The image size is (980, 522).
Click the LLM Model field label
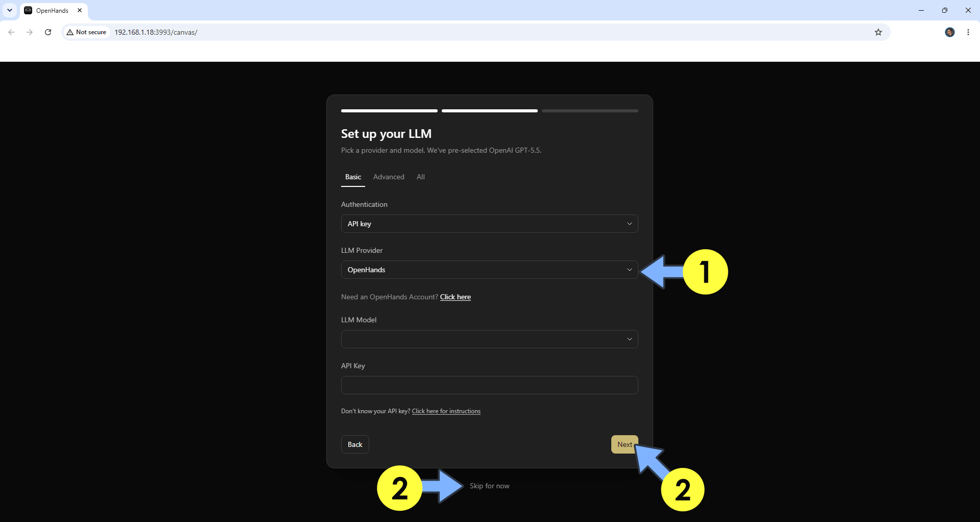click(x=358, y=320)
